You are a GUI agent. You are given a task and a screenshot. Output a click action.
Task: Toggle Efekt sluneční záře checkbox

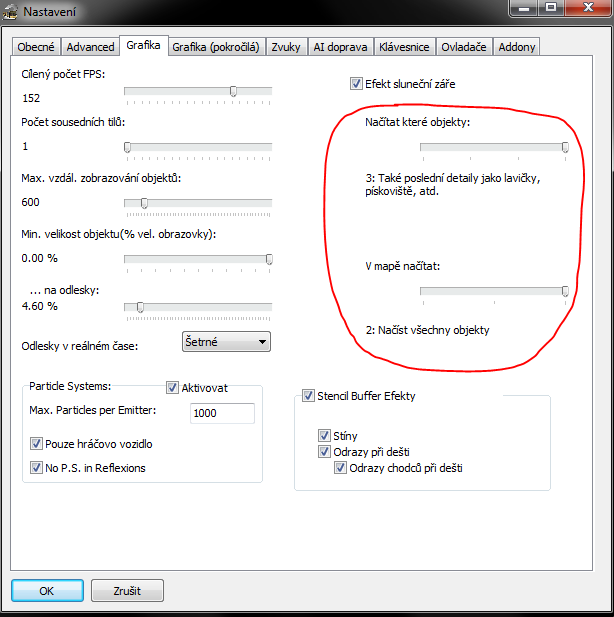coord(356,84)
